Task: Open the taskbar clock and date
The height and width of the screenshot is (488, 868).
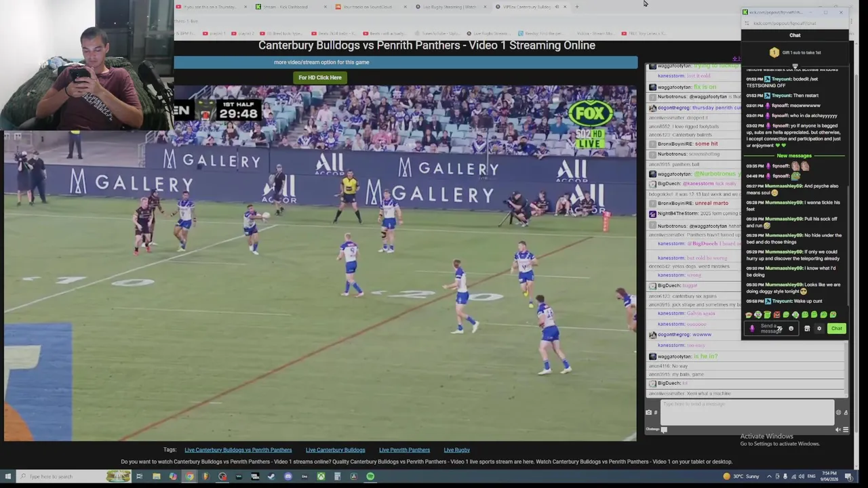Action: (x=829, y=476)
